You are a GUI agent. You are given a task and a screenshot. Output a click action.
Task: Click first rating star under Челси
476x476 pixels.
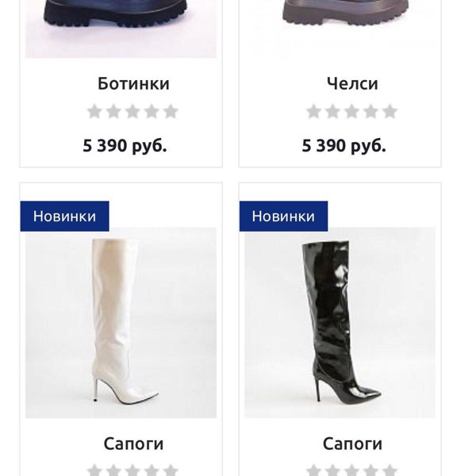tap(313, 111)
